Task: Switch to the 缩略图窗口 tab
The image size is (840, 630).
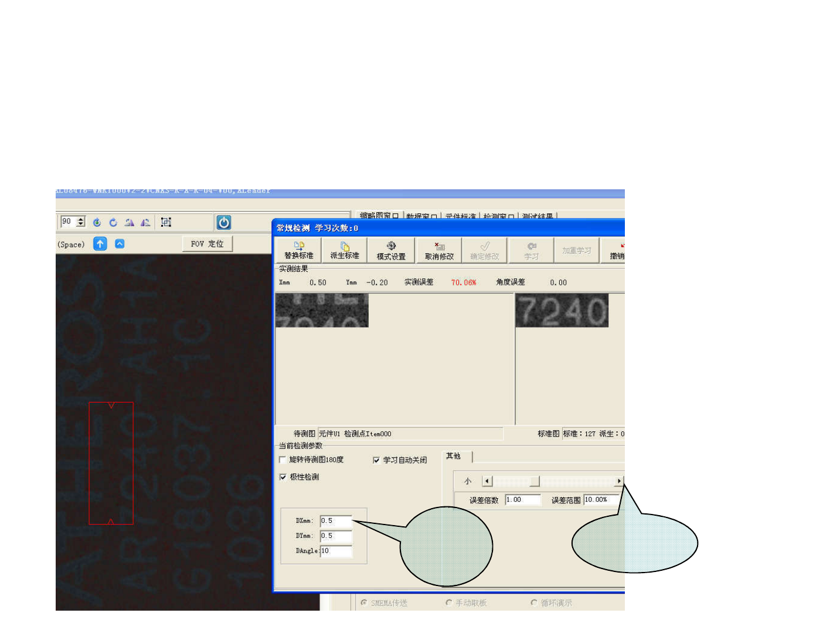Action: (379, 216)
